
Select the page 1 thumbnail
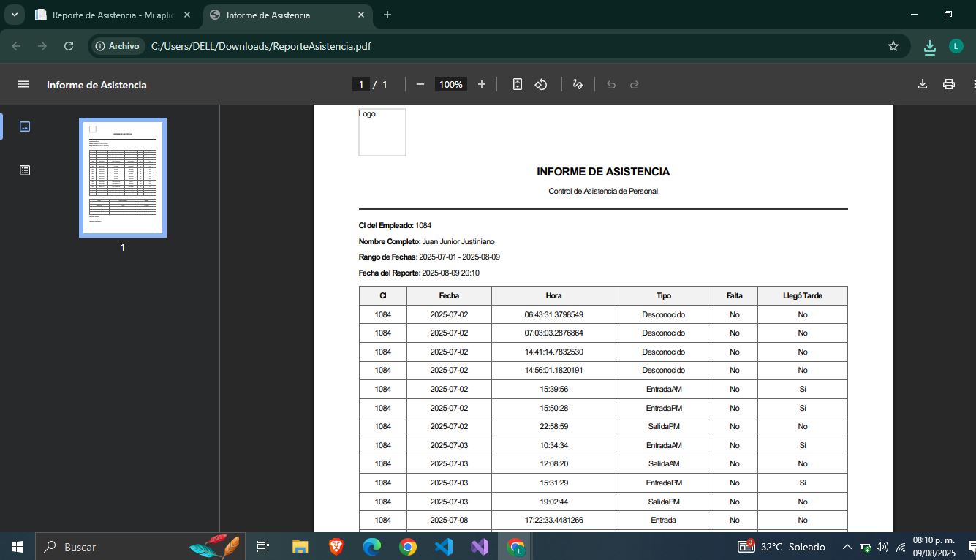click(123, 178)
